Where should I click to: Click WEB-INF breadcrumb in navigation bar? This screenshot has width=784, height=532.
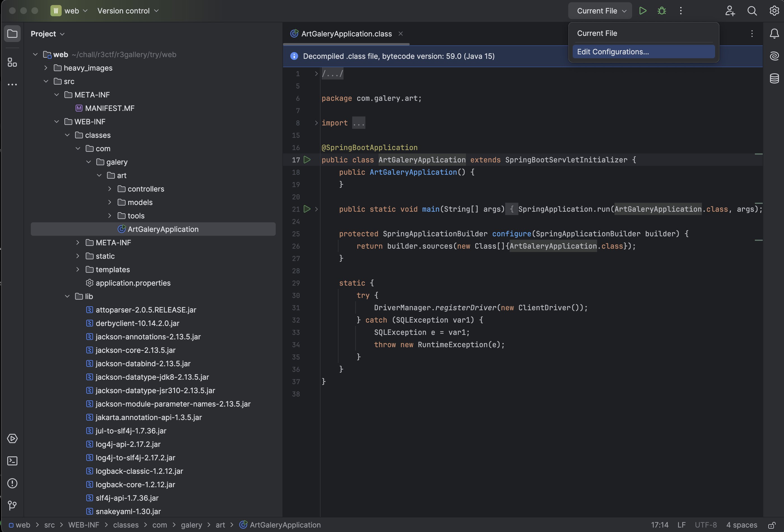(84, 525)
